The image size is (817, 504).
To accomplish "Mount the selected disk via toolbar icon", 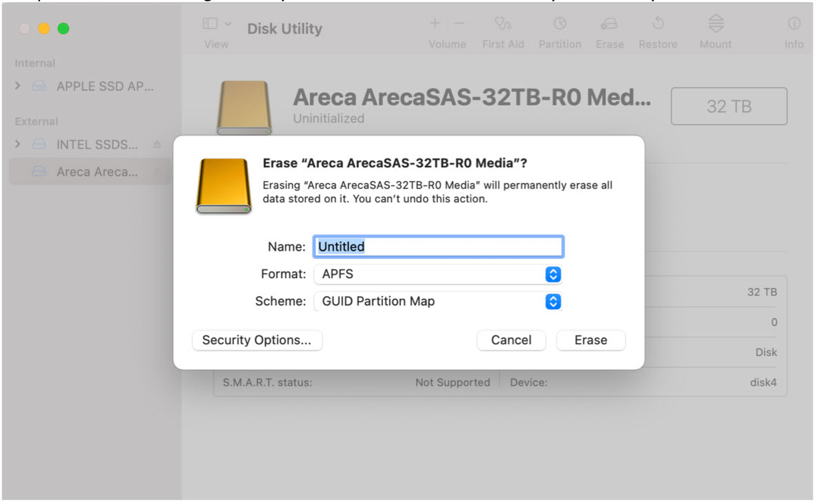I will (x=715, y=28).
